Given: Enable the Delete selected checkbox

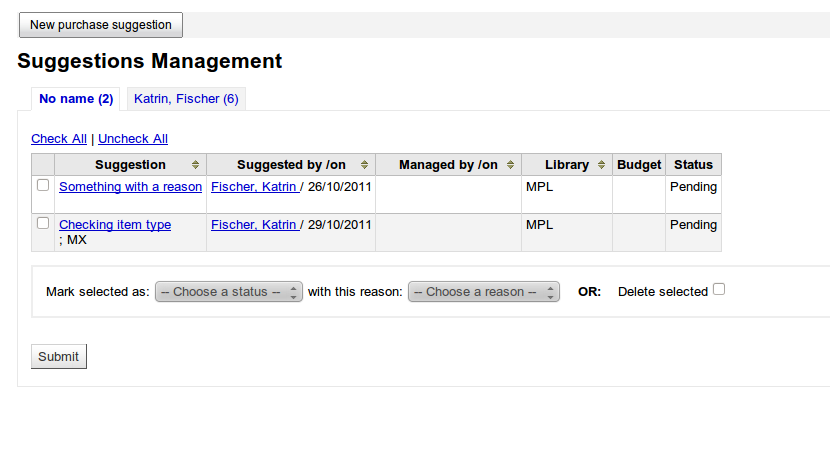Looking at the screenshot, I should 719,290.
